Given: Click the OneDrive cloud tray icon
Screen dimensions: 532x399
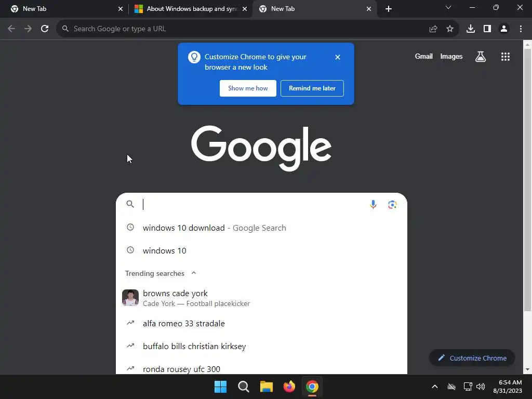Looking at the screenshot, I should click(x=451, y=387).
